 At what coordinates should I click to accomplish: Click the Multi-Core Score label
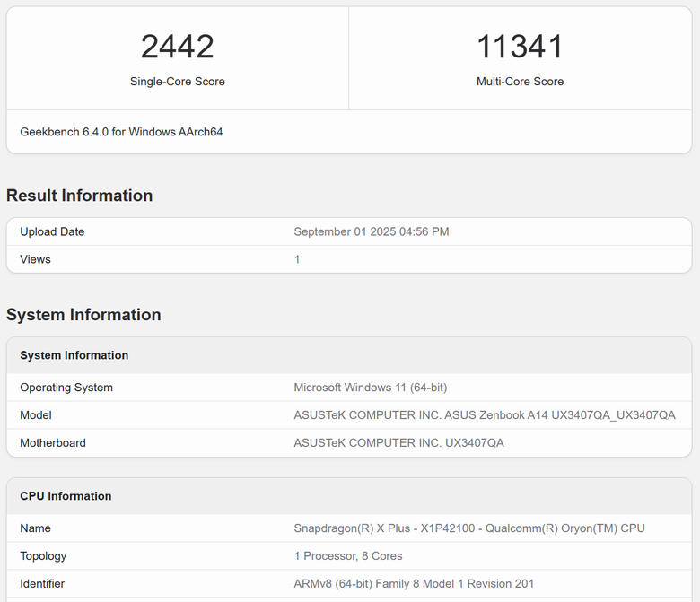(x=520, y=82)
